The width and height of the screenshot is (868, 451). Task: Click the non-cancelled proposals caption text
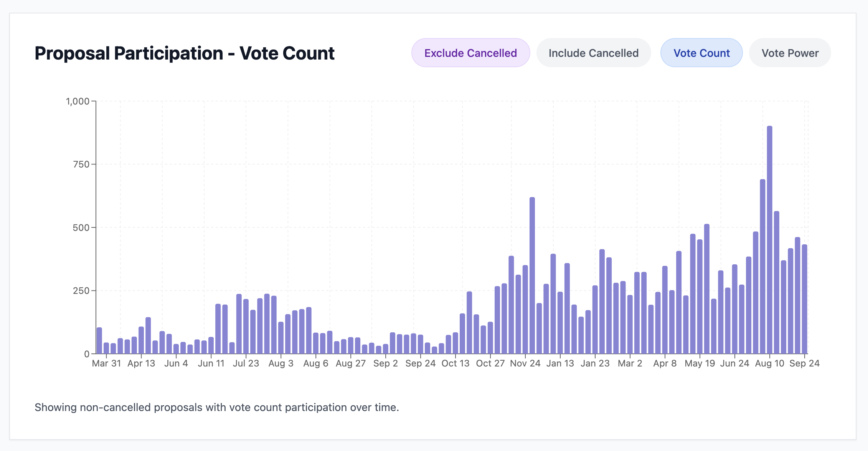click(217, 407)
